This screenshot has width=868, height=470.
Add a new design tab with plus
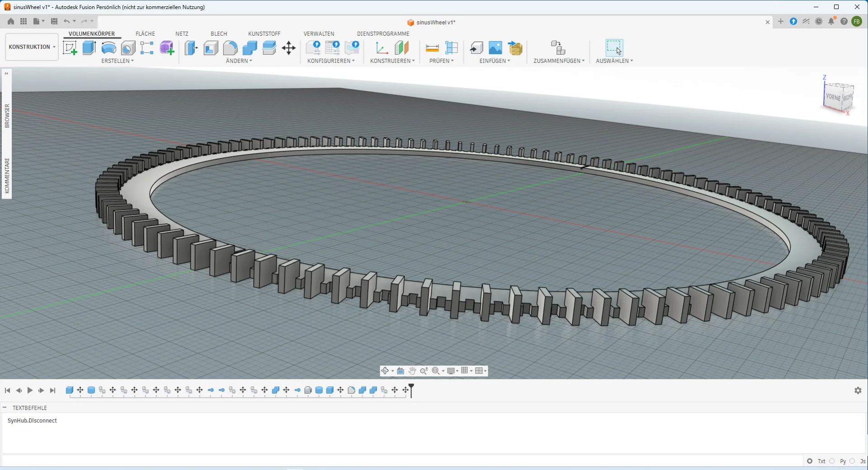coord(781,21)
